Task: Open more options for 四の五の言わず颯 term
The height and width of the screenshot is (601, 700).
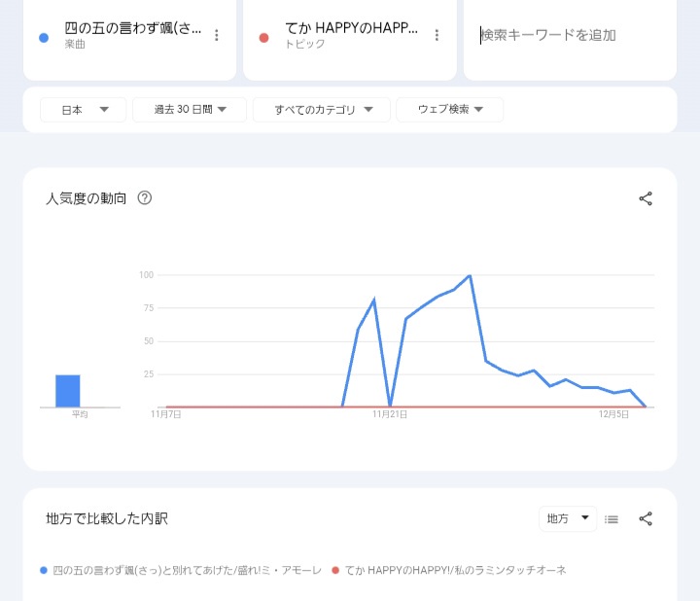Action: (x=217, y=35)
